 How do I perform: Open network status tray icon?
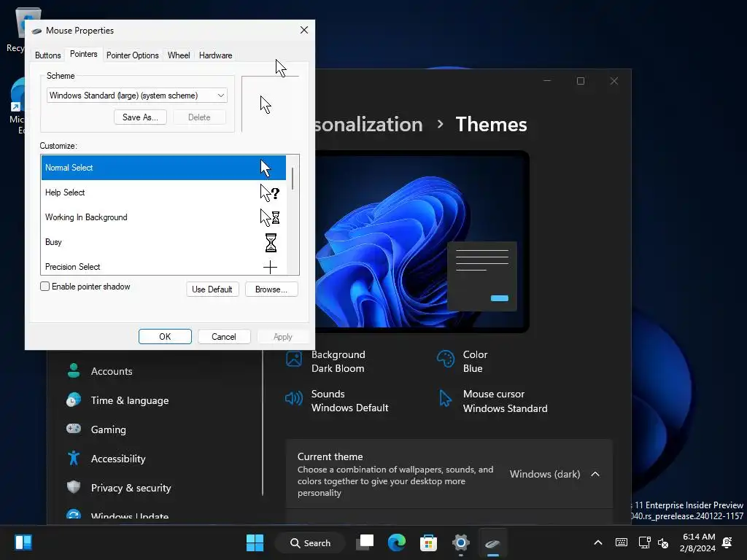click(x=644, y=542)
